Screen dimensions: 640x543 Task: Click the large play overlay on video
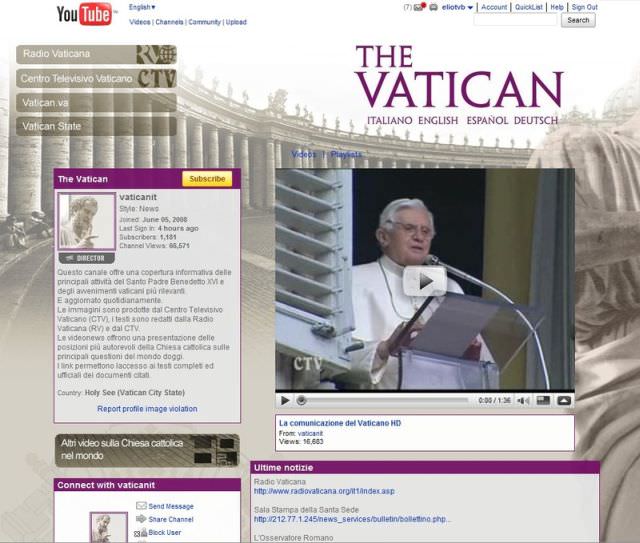tap(425, 281)
